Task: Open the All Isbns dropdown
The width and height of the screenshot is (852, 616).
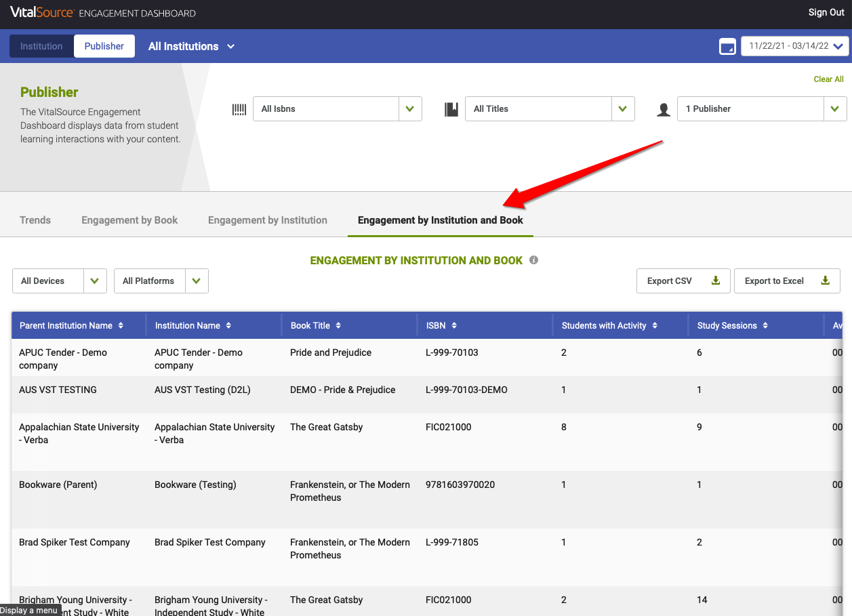Action: (x=338, y=108)
